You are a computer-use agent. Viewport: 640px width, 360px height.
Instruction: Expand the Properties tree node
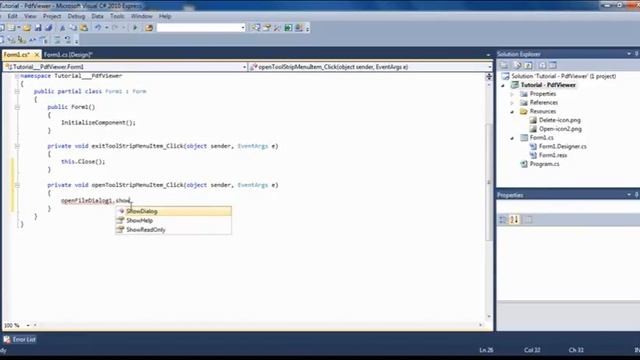tap(512, 94)
